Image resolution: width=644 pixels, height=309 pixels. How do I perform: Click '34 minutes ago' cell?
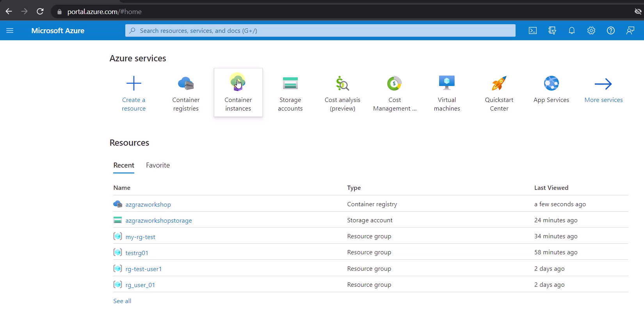[556, 236]
